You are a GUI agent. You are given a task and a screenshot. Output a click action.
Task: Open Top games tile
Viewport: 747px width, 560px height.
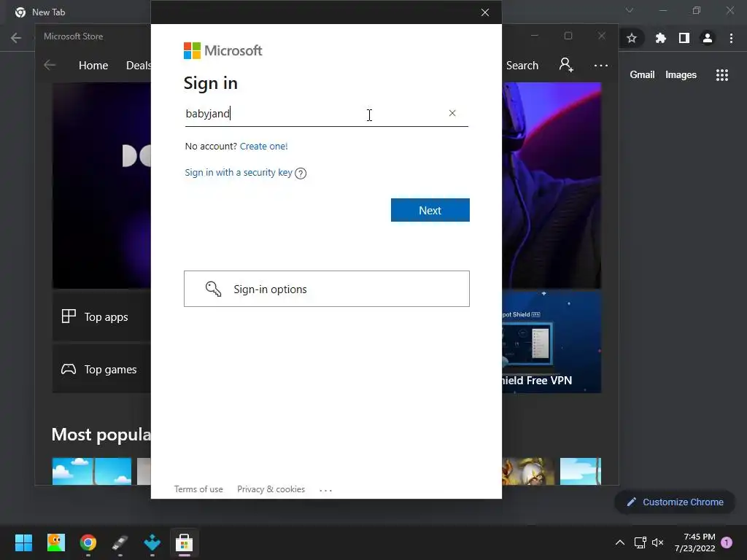[101, 369]
